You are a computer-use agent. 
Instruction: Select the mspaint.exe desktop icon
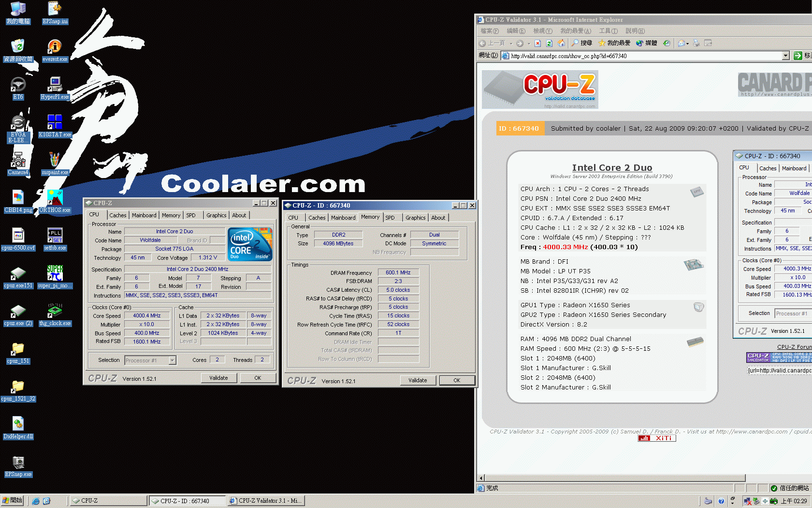pyautogui.click(x=55, y=164)
